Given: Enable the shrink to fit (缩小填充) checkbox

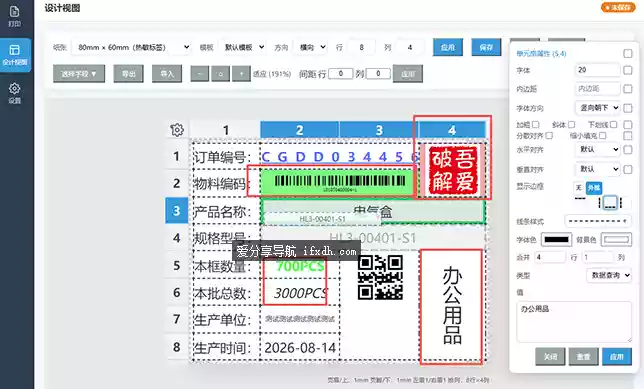Looking at the screenshot, I should click(603, 136).
